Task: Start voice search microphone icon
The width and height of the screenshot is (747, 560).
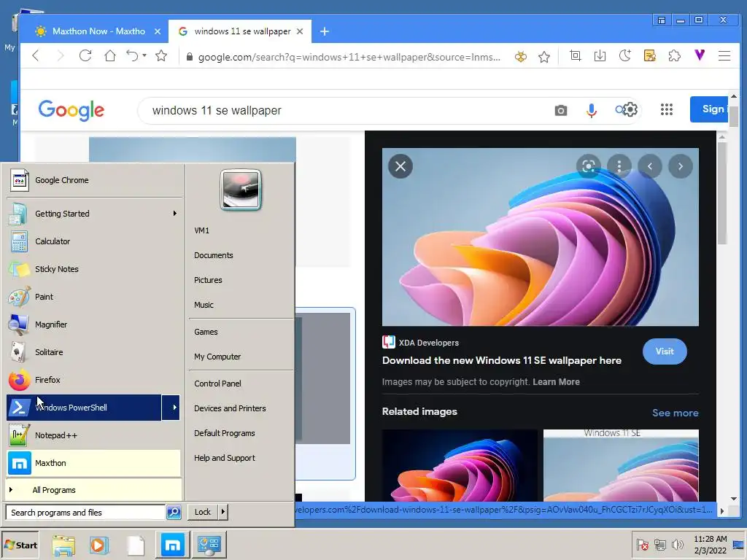Action: click(x=591, y=111)
